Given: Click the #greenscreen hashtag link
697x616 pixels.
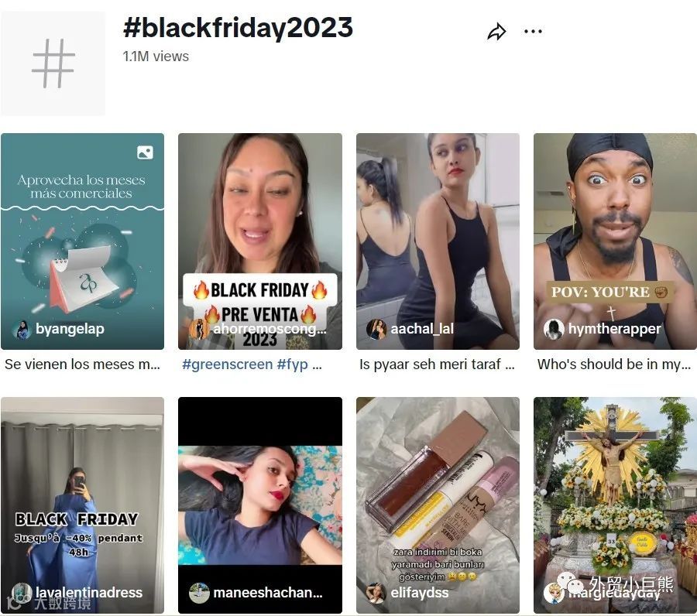Looking at the screenshot, I should tap(227, 364).
